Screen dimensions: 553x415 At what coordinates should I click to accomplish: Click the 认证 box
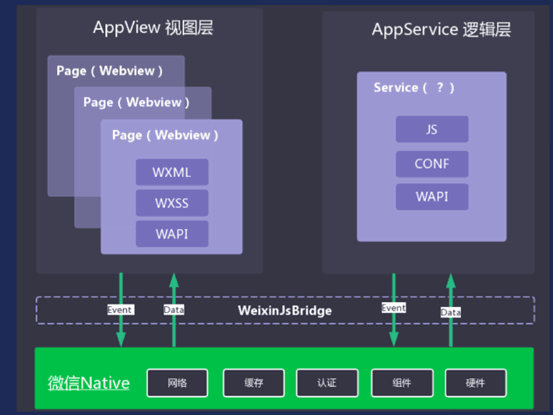point(327,383)
